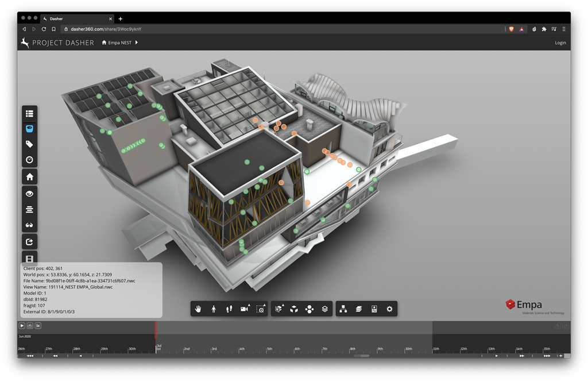Click the tag icon in left sidebar

(30, 144)
